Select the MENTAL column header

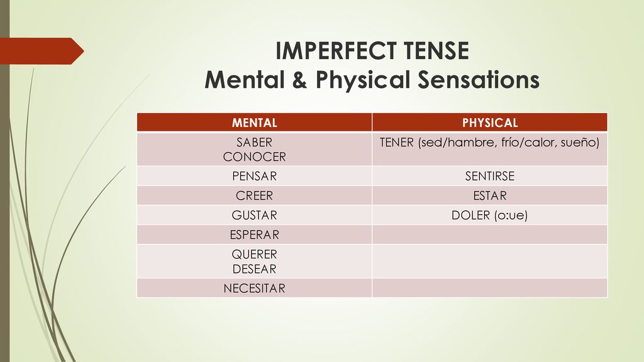[x=254, y=123]
